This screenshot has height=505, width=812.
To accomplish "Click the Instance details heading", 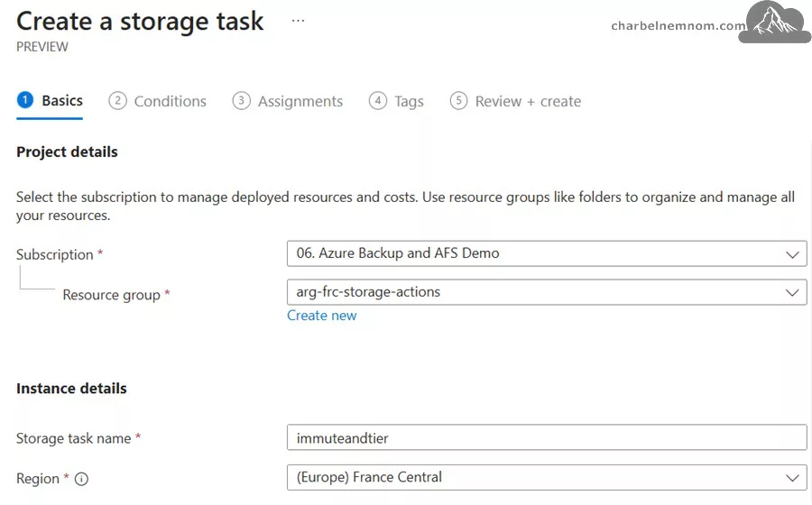I will click(x=71, y=389).
